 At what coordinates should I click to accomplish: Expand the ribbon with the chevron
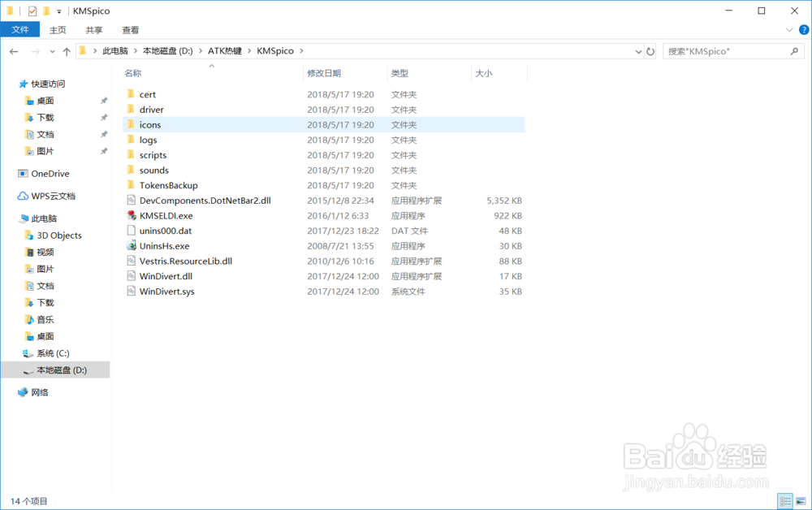789,30
